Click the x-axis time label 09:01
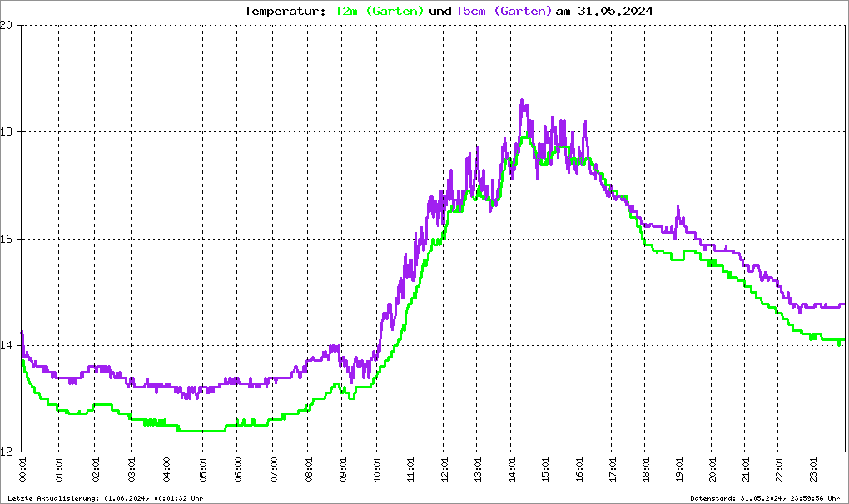 (x=342, y=469)
